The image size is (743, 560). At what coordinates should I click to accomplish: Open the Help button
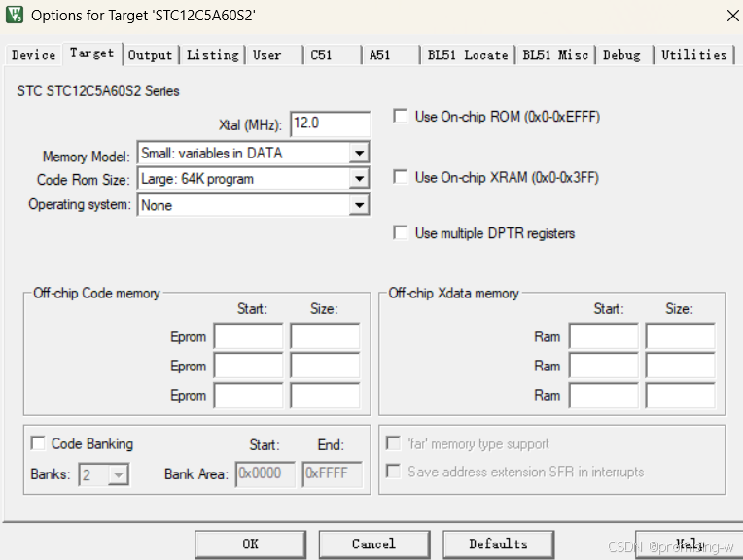point(690,544)
